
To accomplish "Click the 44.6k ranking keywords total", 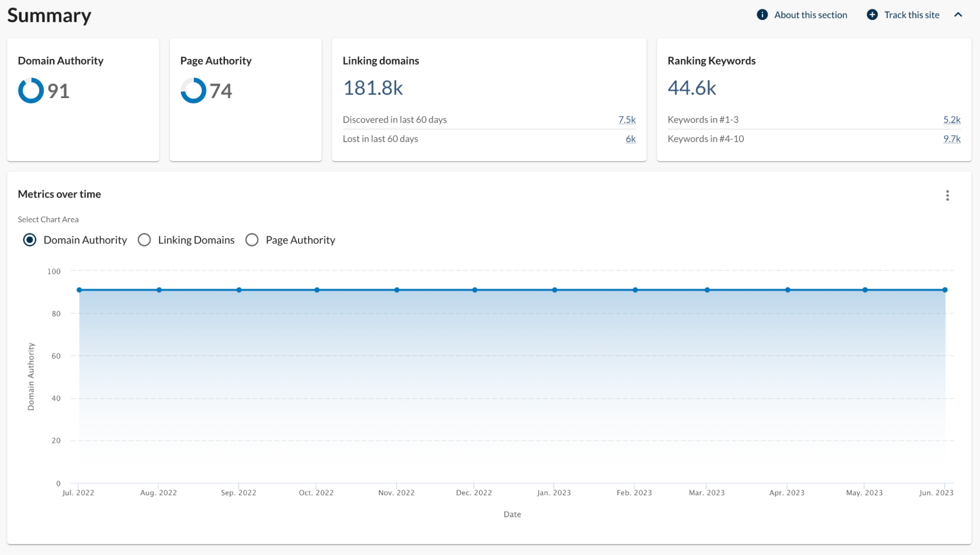I will click(692, 88).
